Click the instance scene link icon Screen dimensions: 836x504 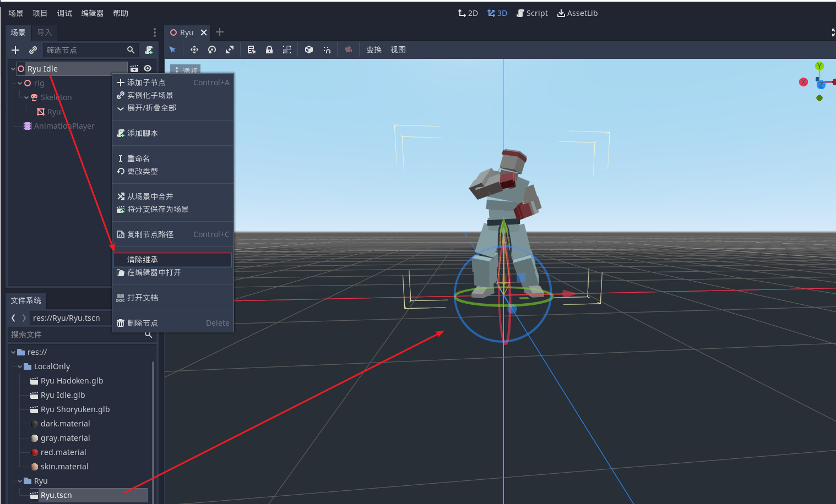tap(33, 50)
